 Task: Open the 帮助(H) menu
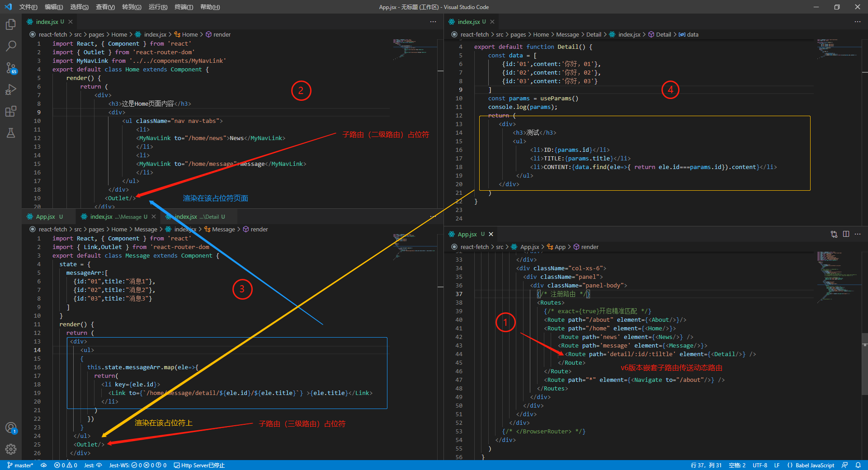click(210, 7)
